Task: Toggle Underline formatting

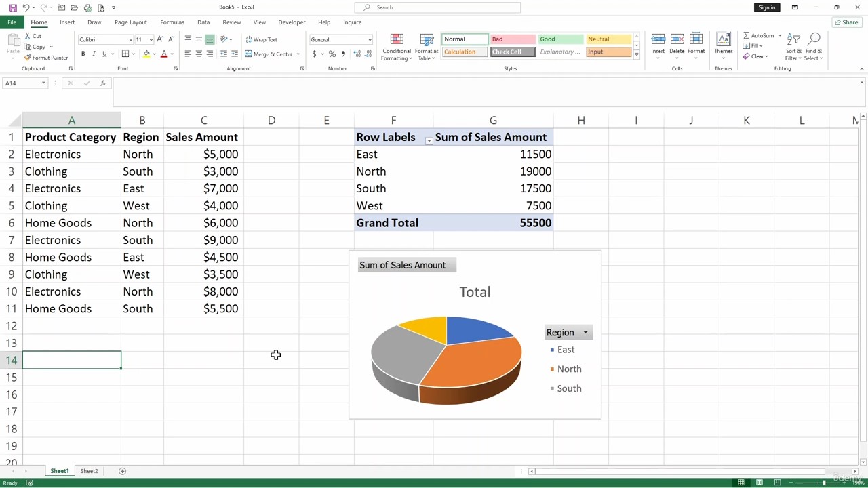Action: (104, 54)
